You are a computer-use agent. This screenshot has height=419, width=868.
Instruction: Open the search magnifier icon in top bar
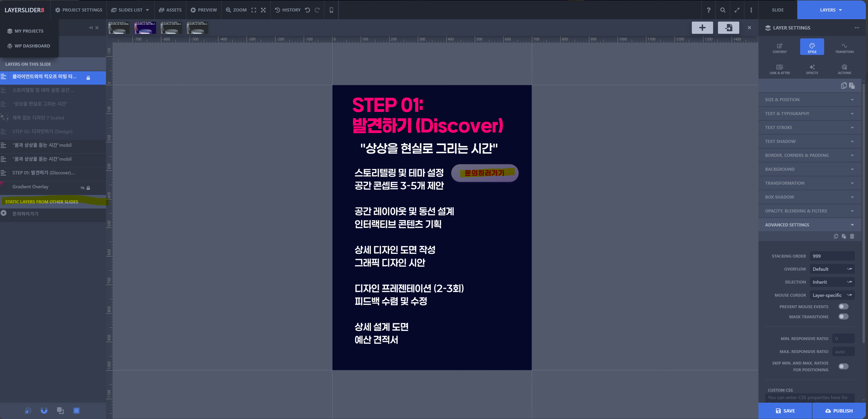tap(722, 10)
